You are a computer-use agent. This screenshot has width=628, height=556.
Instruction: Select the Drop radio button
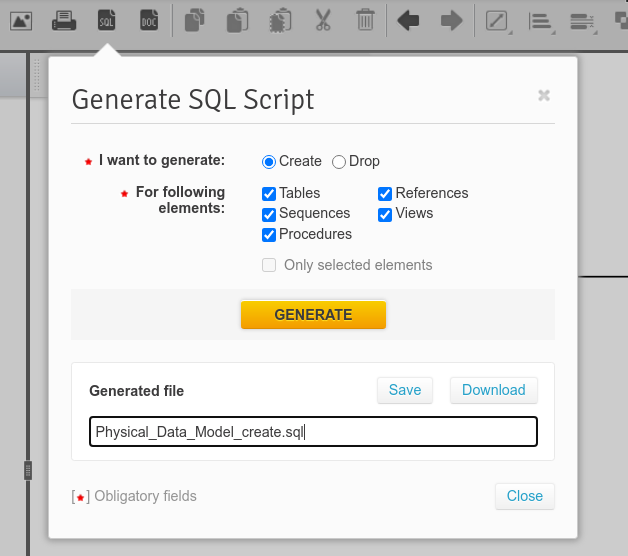click(339, 162)
